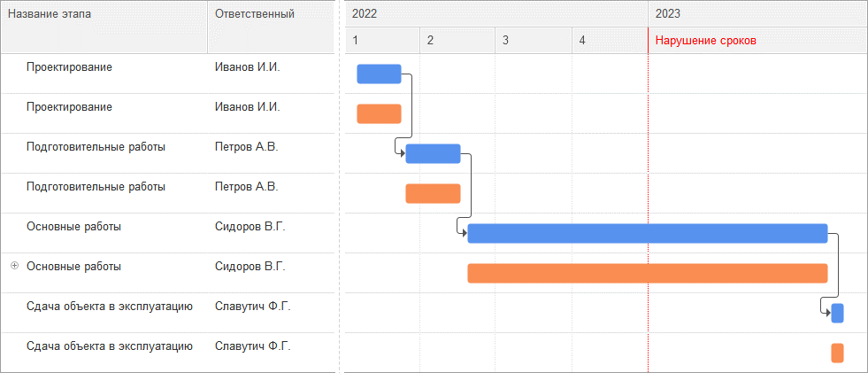Select the 2023 year header
Screen dimensions: 868x373
coord(757,13)
